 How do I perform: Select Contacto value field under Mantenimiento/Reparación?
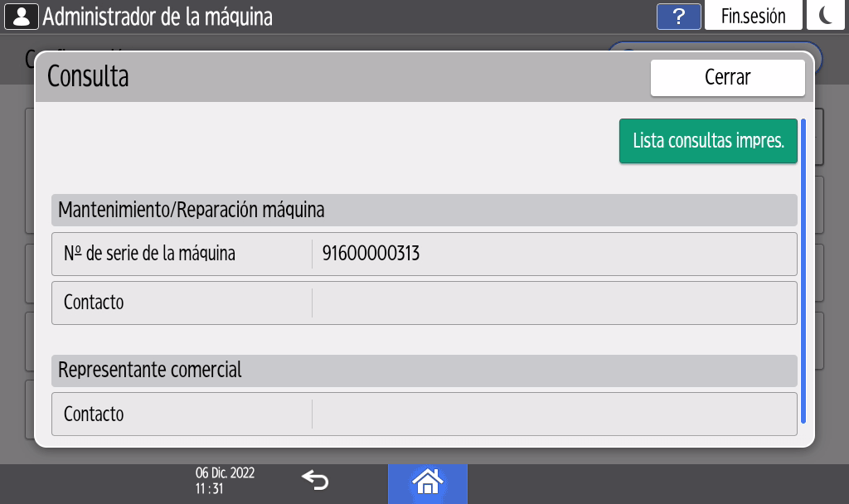(x=554, y=303)
